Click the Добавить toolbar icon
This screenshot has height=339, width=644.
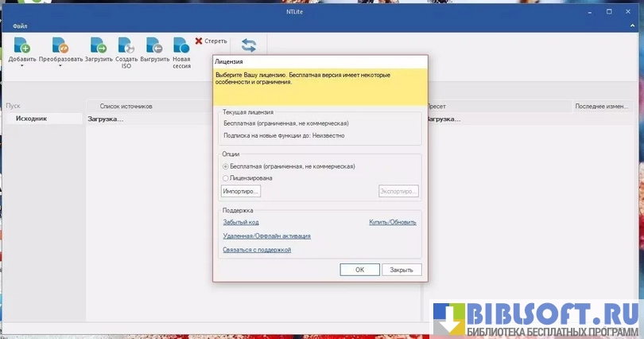tap(21, 46)
